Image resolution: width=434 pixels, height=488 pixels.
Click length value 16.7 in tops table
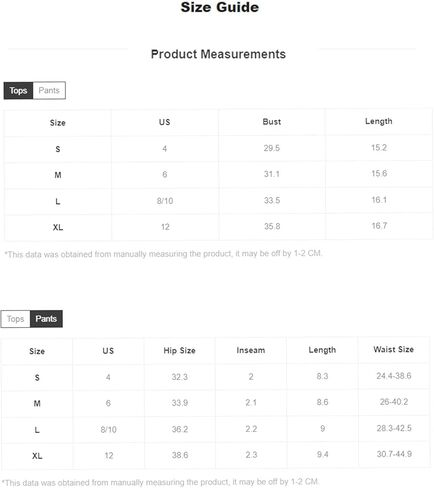point(379,226)
